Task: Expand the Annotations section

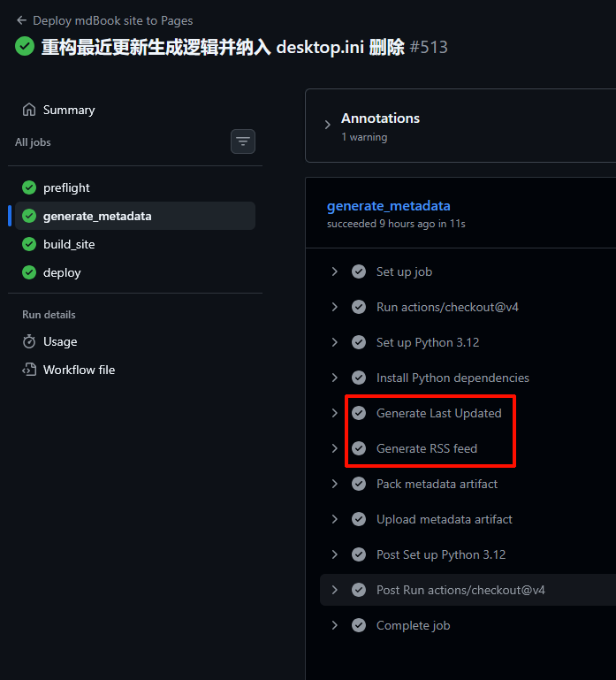Action: pos(328,126)
